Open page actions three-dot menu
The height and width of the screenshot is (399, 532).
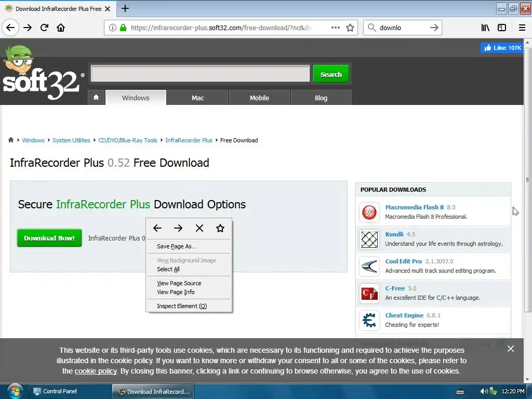[x=336, y=28]
